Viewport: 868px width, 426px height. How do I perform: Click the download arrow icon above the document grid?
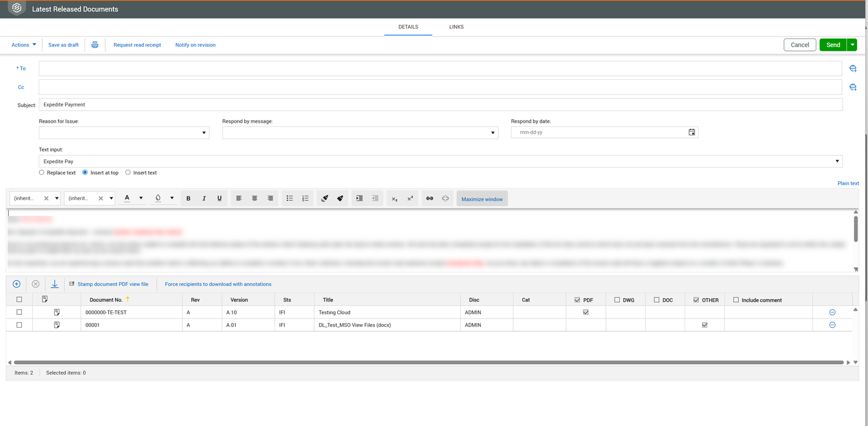pos(54,284)
